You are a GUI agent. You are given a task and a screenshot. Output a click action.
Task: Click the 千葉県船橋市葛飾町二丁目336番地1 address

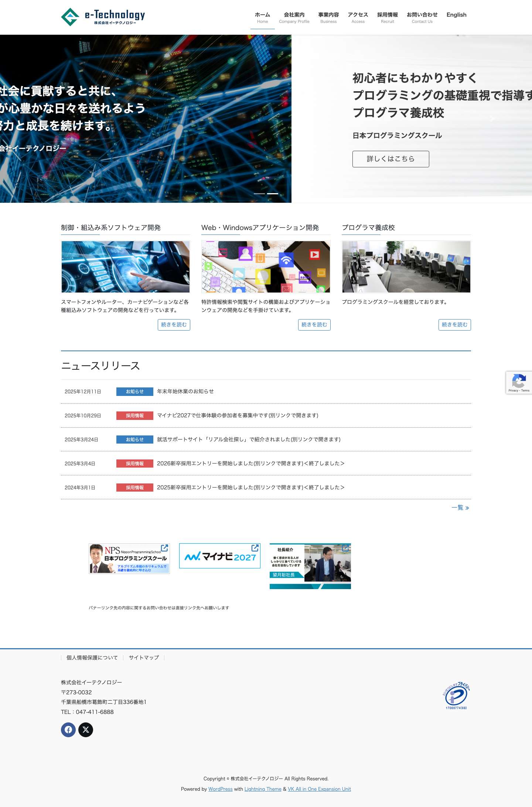104,702
